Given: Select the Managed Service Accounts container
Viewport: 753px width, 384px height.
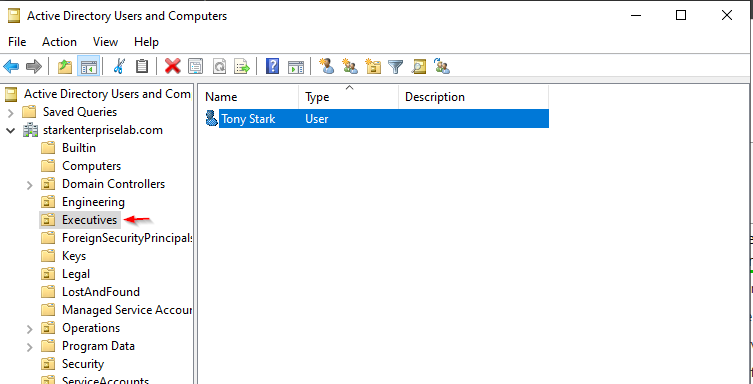Looking at the screenshot, I should [127, 310].
